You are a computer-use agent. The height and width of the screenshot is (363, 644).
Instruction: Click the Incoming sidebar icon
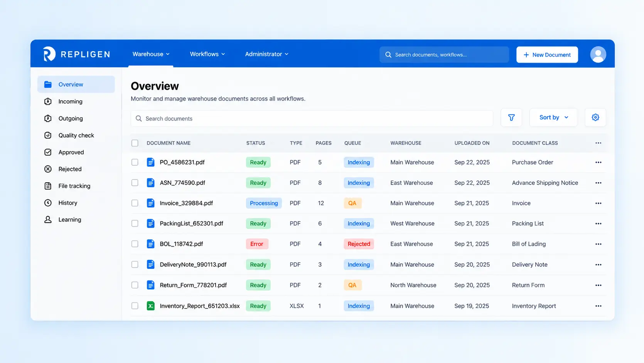[x=48, y=101]
